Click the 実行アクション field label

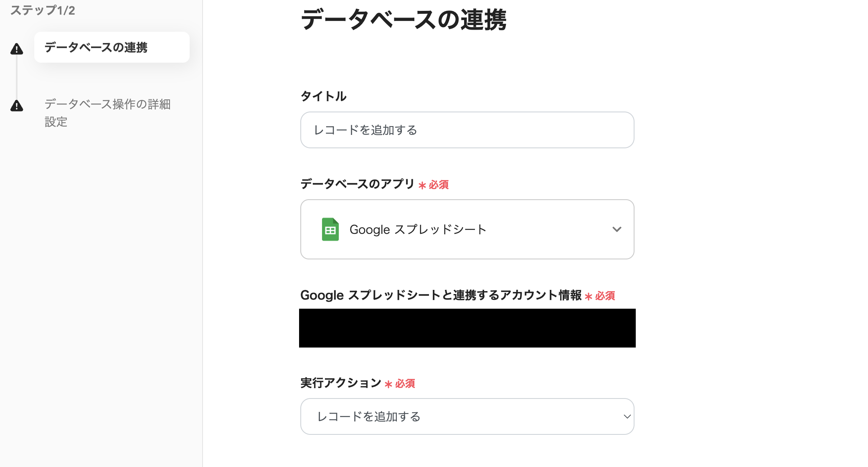340,383
